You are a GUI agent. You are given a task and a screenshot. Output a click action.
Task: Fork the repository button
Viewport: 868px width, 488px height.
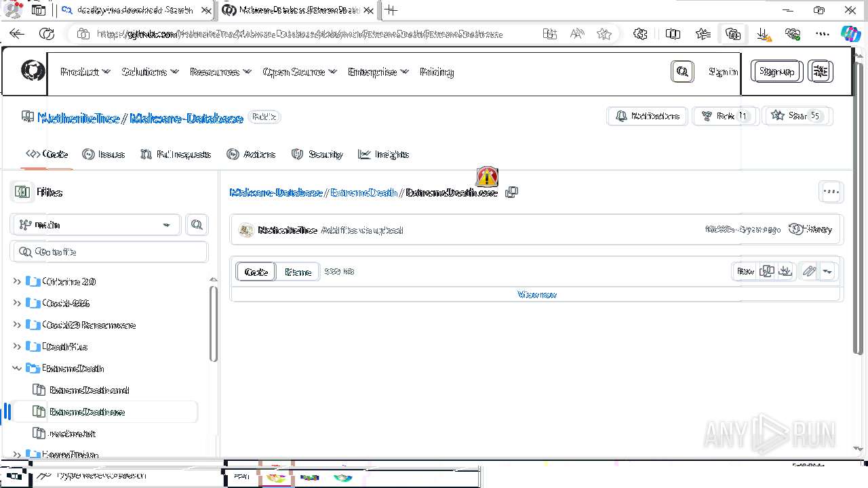726,116
